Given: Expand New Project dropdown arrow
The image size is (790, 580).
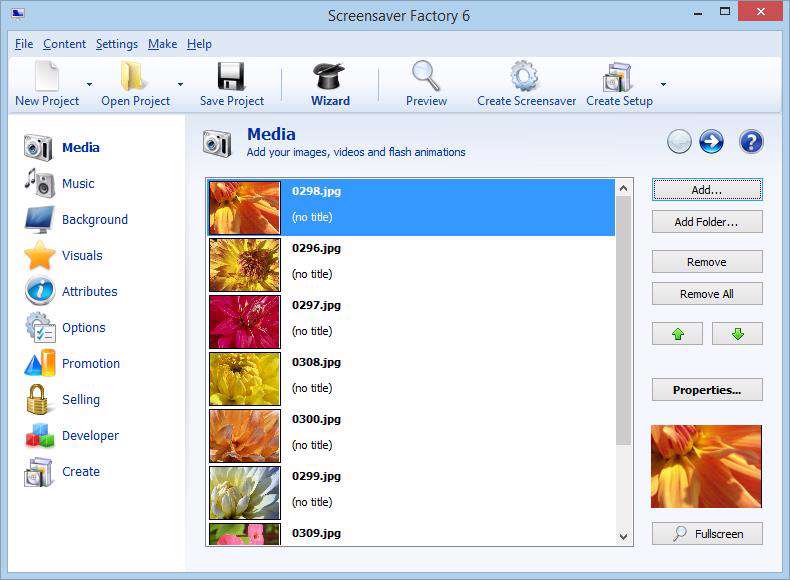Looking at the screenshot, I should click(x=89, y=84).
